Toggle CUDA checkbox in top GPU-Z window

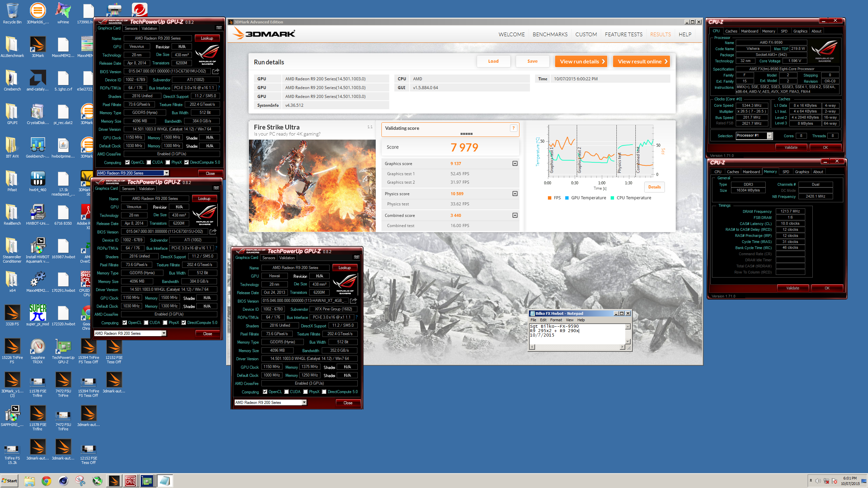click(x=149, y=162)
